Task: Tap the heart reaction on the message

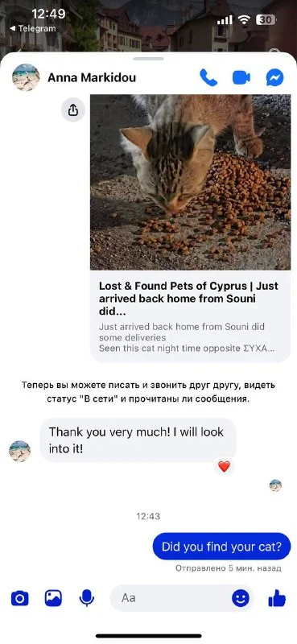Action: (224, 467)
